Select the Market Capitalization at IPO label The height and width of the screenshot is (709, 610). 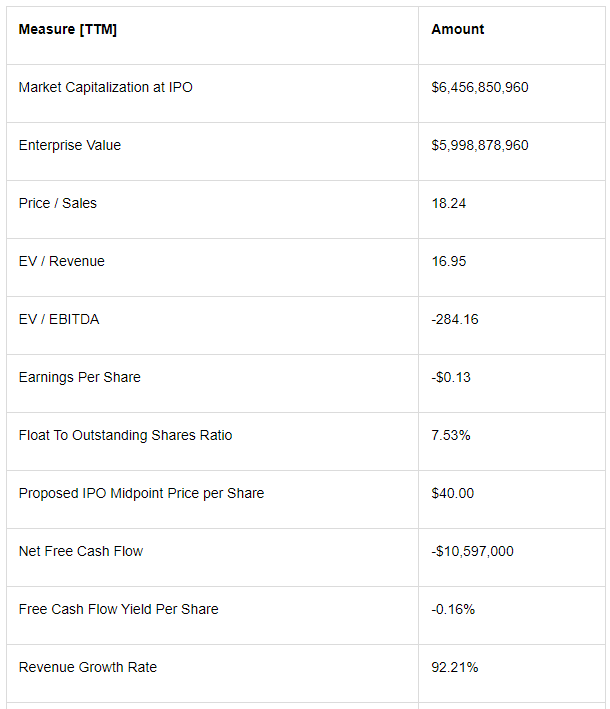point(106,87)
